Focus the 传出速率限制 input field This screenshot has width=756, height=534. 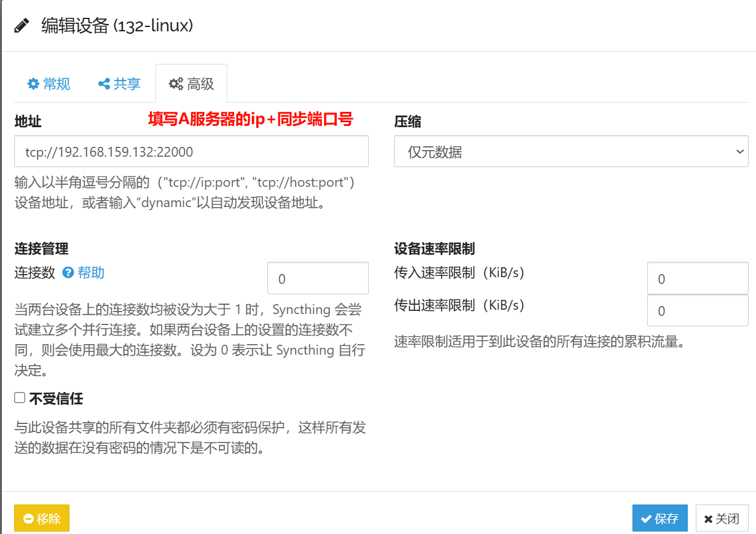[697, 310]
